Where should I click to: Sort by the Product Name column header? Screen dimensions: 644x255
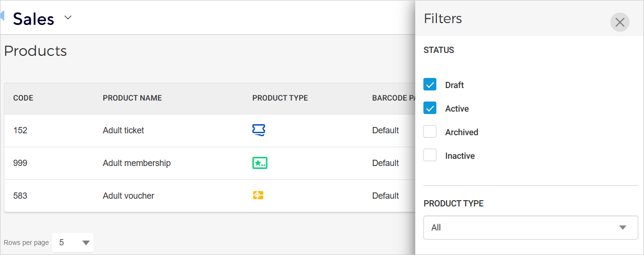(x=132, y=98)
